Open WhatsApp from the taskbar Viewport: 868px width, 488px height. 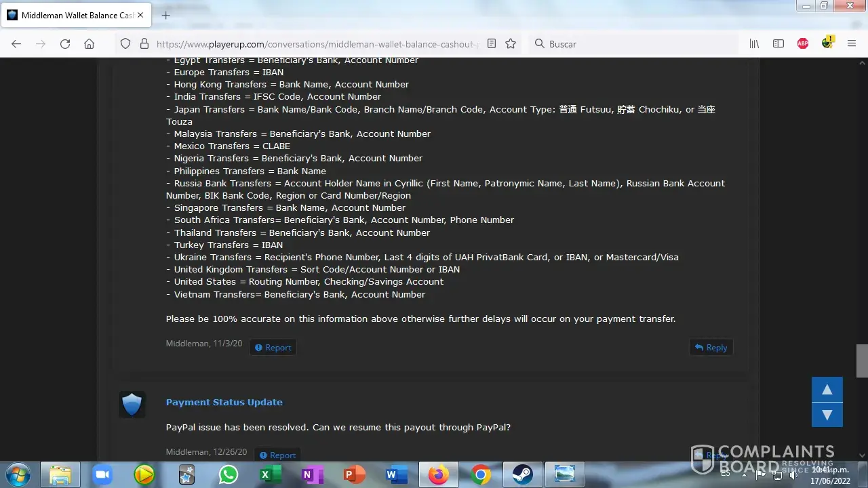(229, 474)
